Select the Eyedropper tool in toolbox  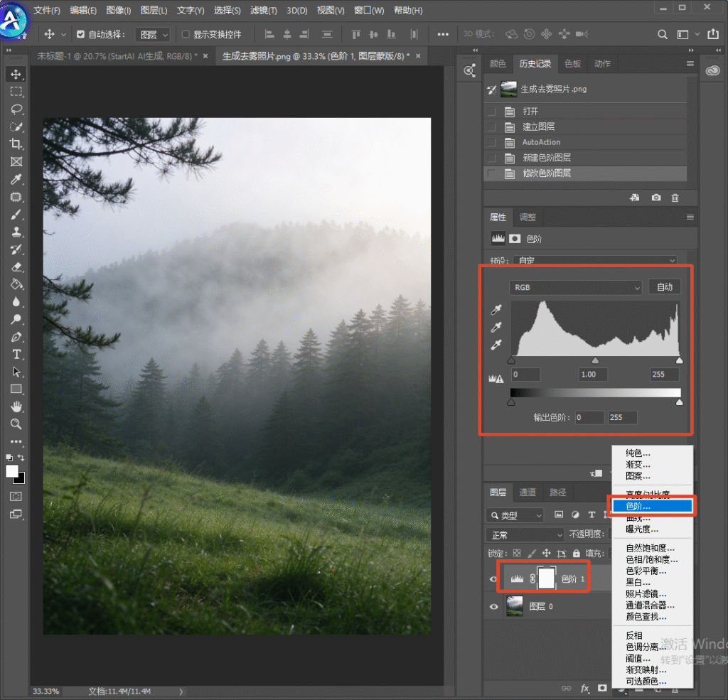[x=16, y=179]
